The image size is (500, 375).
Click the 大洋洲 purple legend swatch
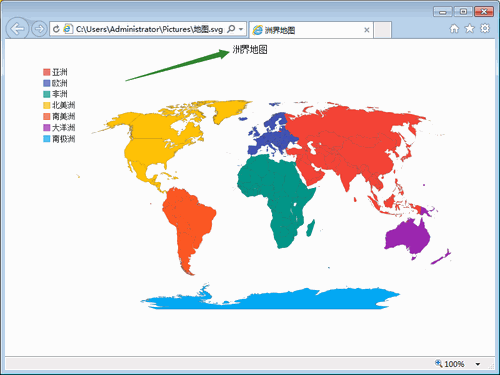coord(47,128)
